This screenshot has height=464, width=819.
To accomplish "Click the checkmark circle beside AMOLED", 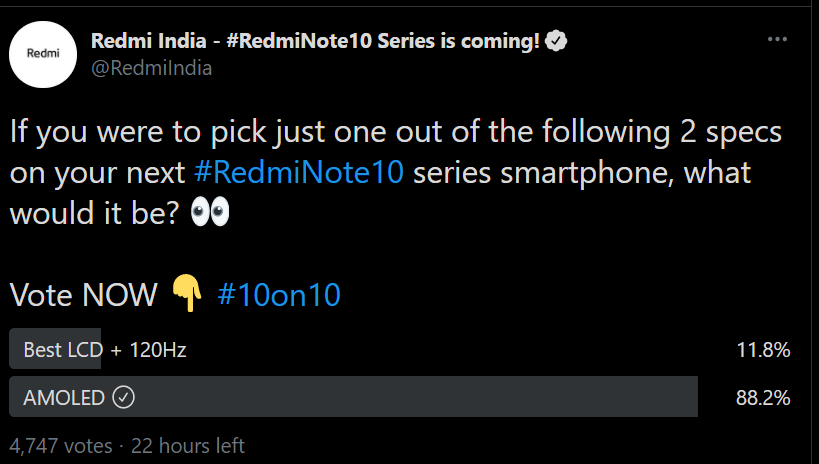I will click(124, 397).
